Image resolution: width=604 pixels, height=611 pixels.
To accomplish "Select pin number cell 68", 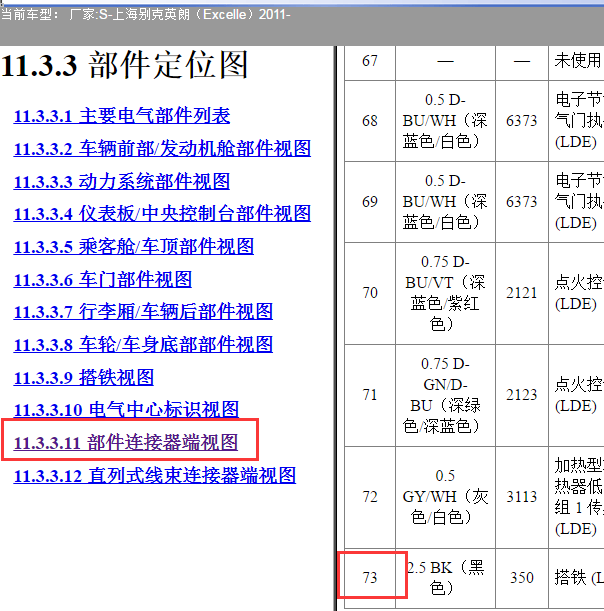I will 370,121.
